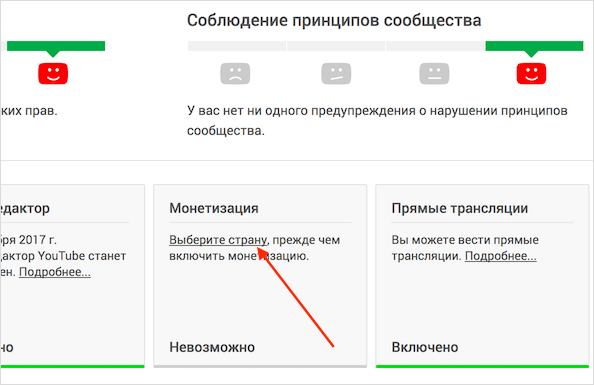594x385 pixels.
Task: Select the Прямые трансляции card heading
Action: click(460, 208)
